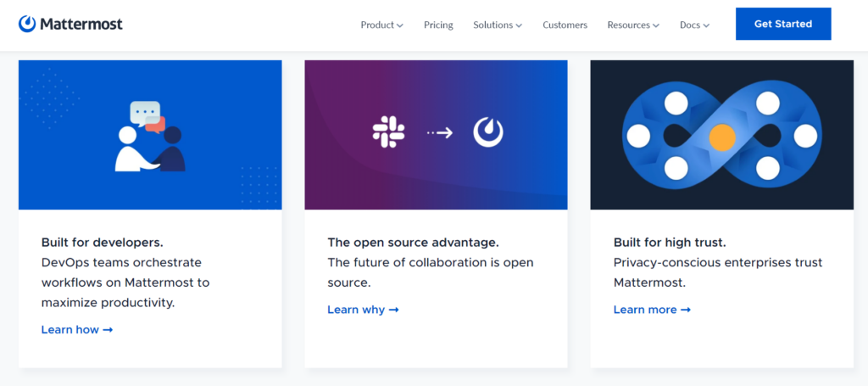Viewport: 868px width, 386px height.
Task: Click the Slack logo icon in the purple banner
Action: 388,131
